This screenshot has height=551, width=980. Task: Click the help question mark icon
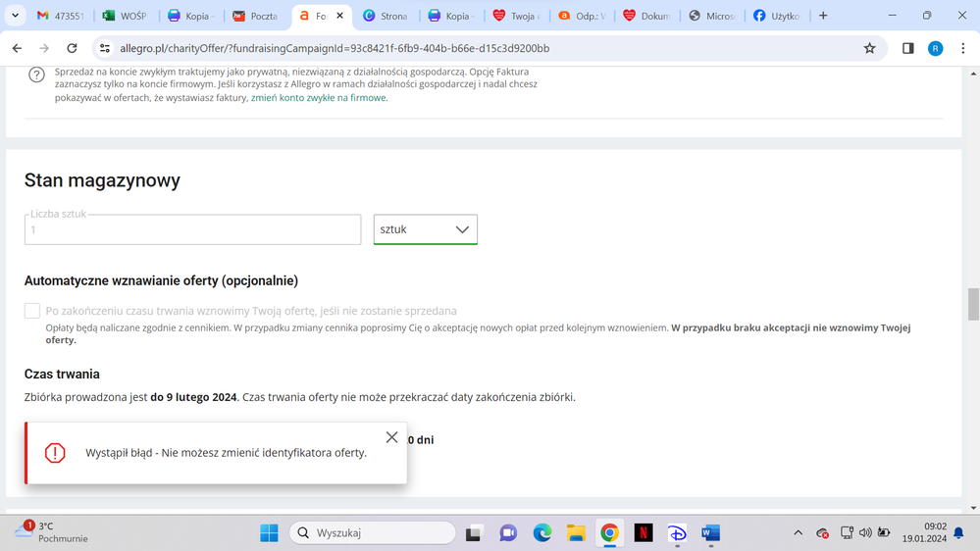click(36, 75)
